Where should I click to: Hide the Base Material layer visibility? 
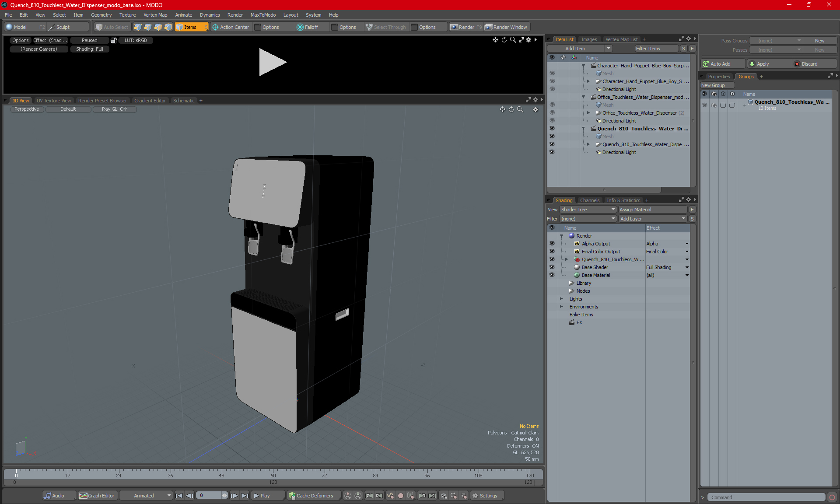(x=552, y=275)
